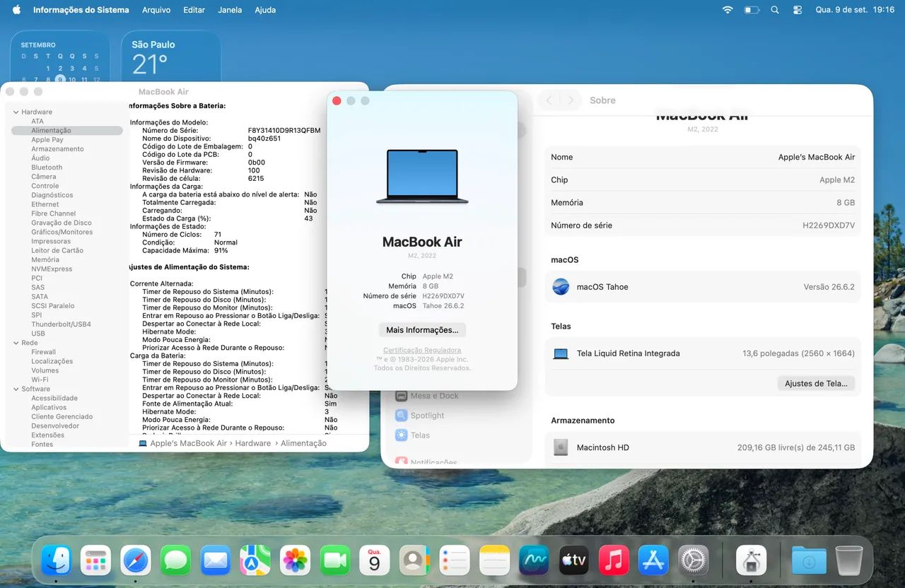Open Notes app in Dock
Screen dimensions: 905x588
click(494, 560)
